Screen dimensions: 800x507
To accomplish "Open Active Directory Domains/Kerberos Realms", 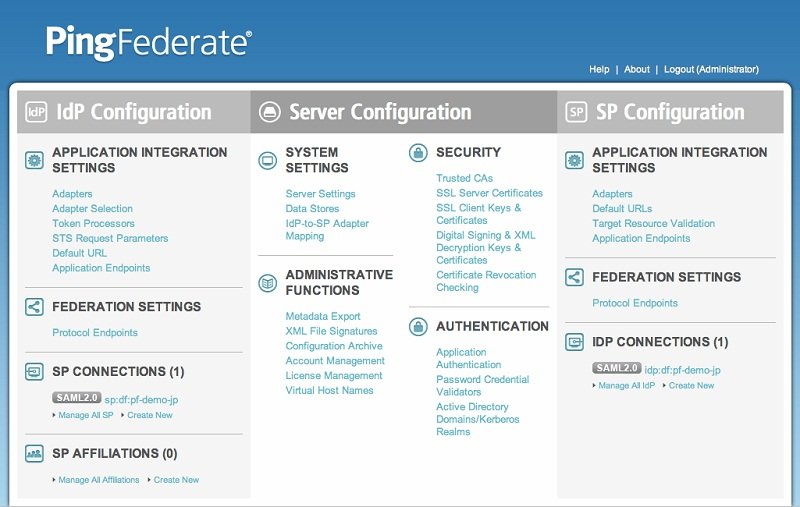I will (x=478, y=419).
